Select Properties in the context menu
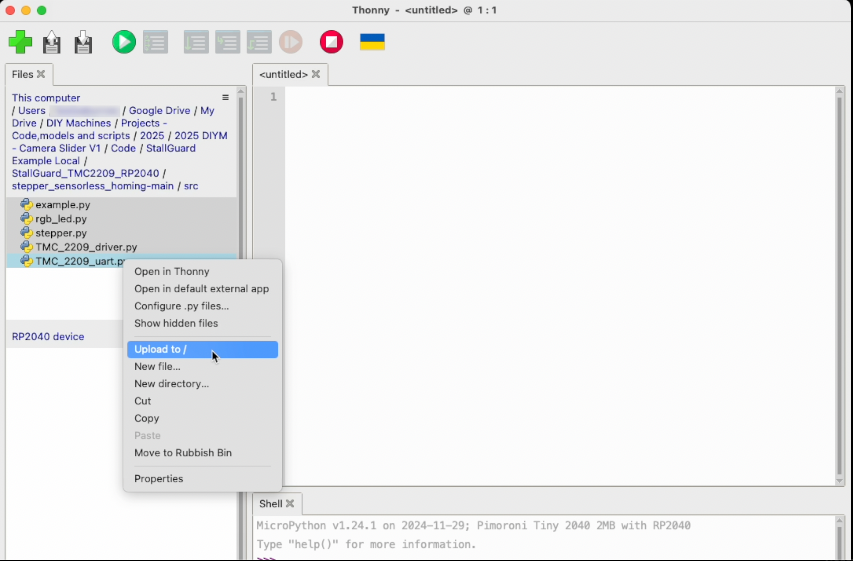 click(159, 478)
